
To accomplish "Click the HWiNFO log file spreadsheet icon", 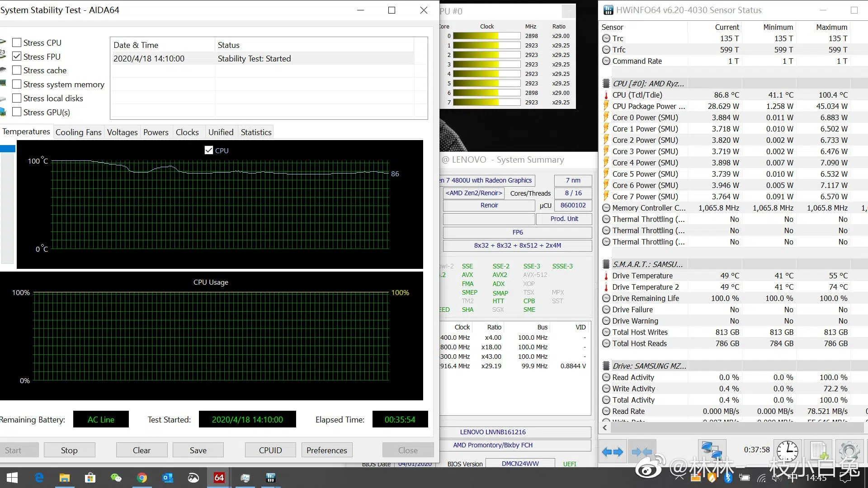I will (x=819, y=451).
